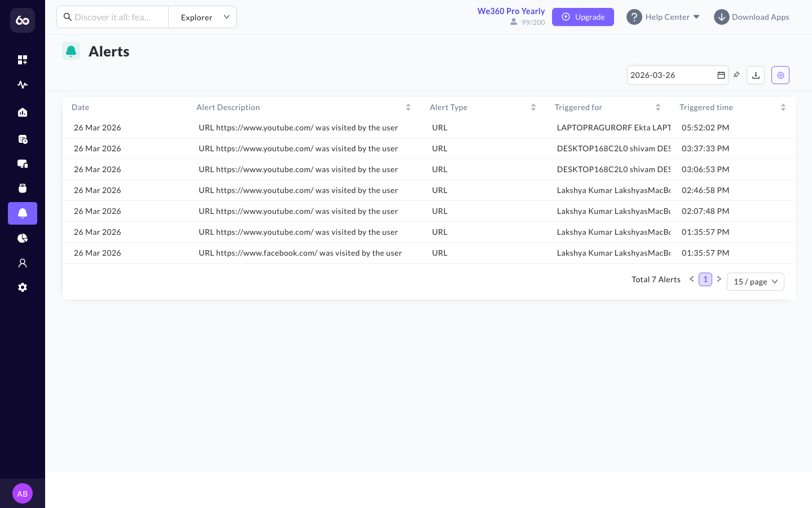Screen dimensions: 812x508
Task: Go to page 1 of alerts
Action: (705, 279)
